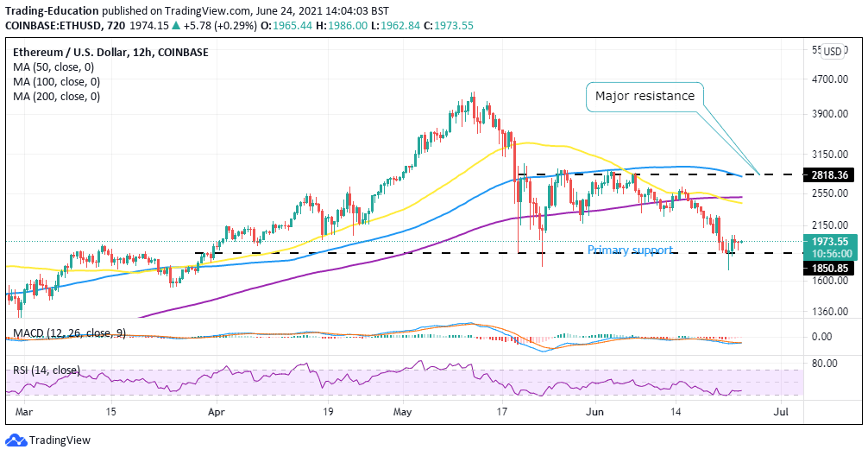Screen dimensions: 868x456
Task: Click the Primary support annotation text
Action: tap(630, 250)
